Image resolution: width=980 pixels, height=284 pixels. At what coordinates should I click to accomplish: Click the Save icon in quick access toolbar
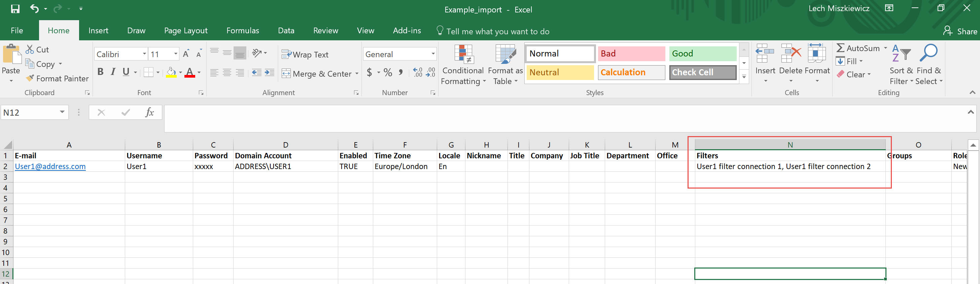coord(15,9)
